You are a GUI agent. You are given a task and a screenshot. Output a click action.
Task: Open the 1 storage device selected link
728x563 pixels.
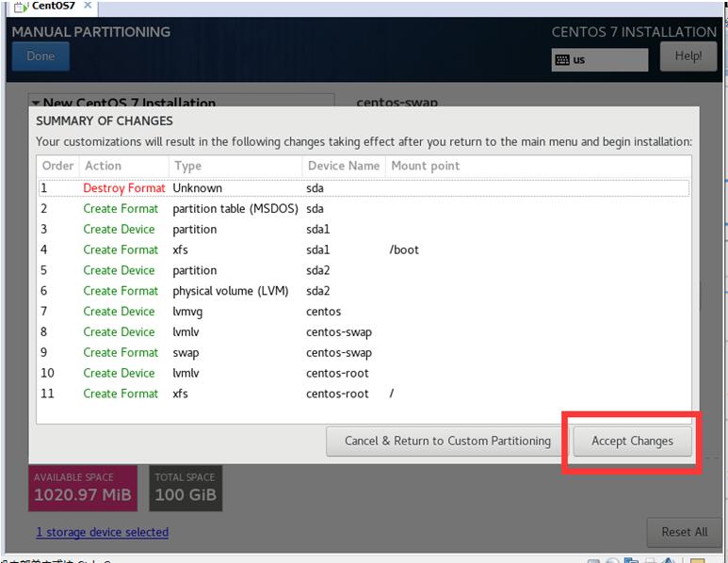[103, 532]
